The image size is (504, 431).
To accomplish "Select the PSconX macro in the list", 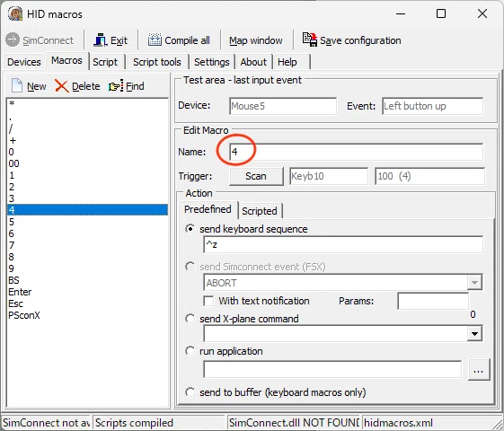I will pyautogui.click(x=87, y=315).
